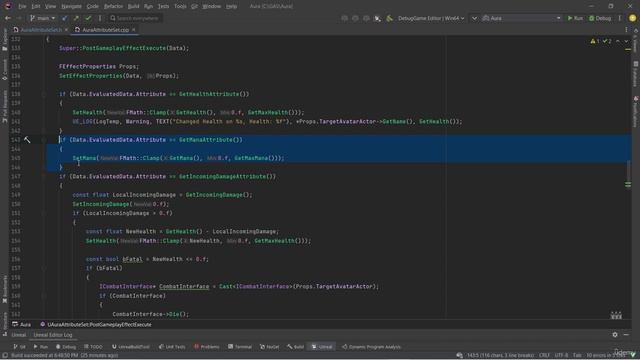Open the TODO tool window
This screenshot has height=360, width=640.
[93, 347]
